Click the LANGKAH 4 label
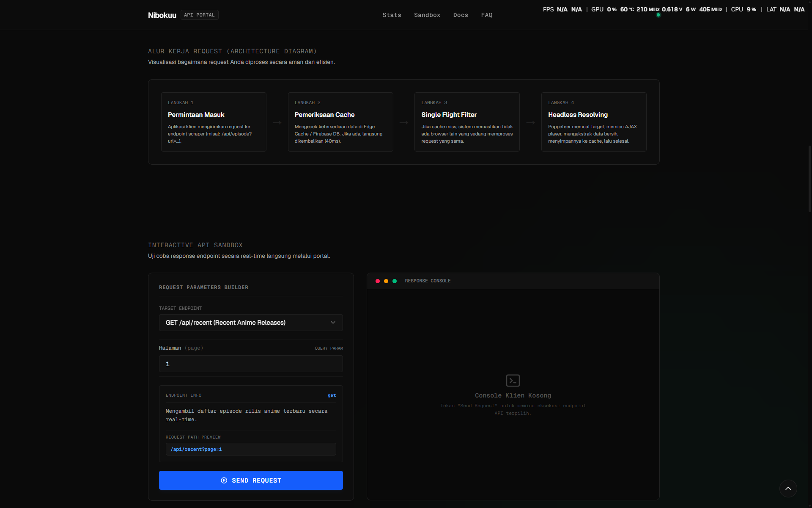This screenshot has width=812, height=508. (561, 102)
